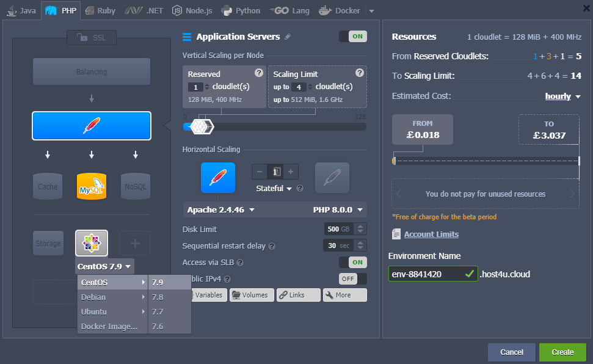Show help for Reserved cloudlets
593x364 pixels.
click(259, 73)
